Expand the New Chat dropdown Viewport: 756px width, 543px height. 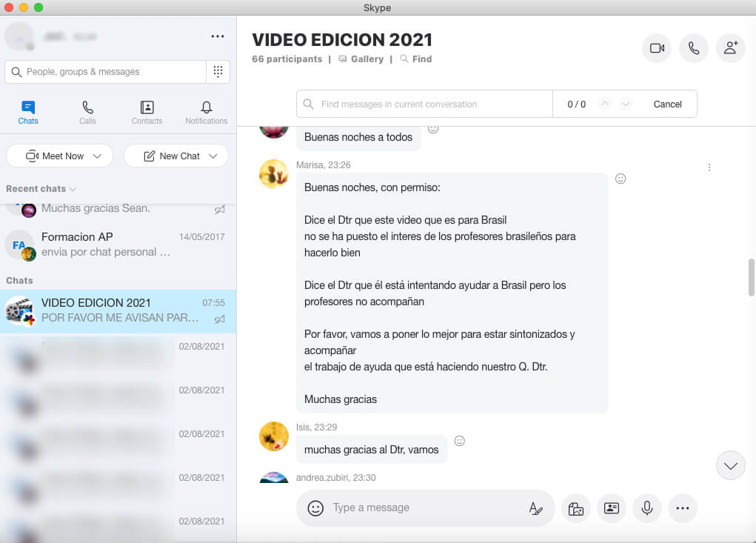(x=213, y=156)
